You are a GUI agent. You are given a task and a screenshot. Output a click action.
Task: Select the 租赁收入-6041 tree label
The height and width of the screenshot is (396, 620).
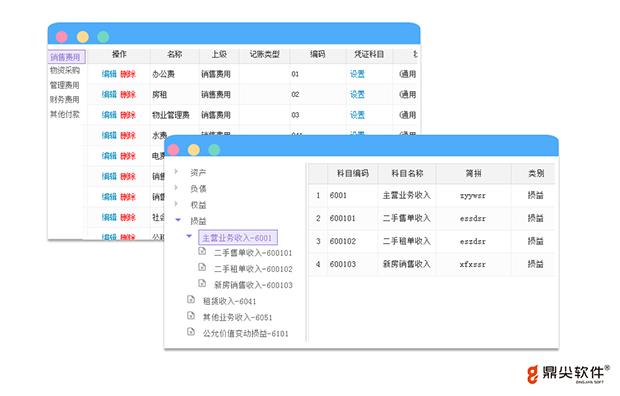229,301
